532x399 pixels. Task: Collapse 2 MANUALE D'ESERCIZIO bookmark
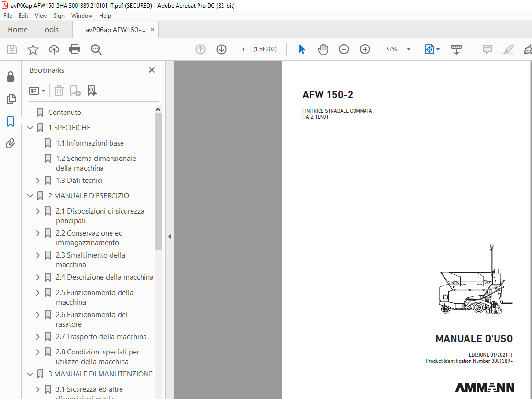(x=30, y=196)
